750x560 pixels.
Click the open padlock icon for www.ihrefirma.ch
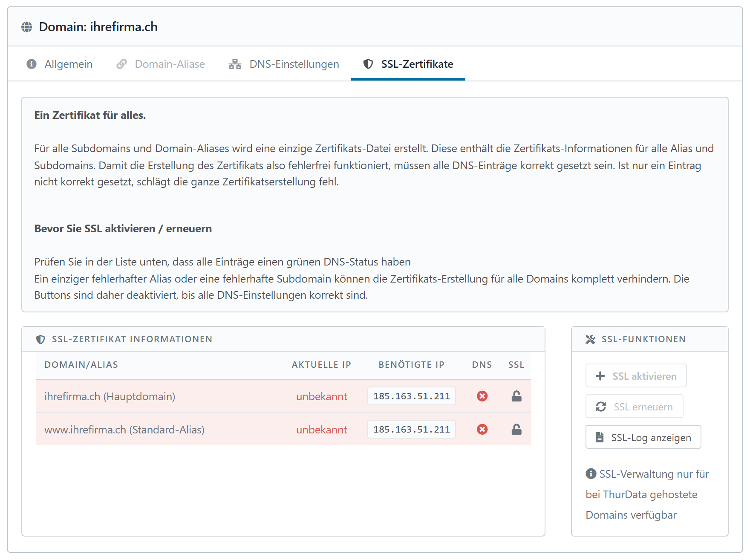(x=516, y=430)
